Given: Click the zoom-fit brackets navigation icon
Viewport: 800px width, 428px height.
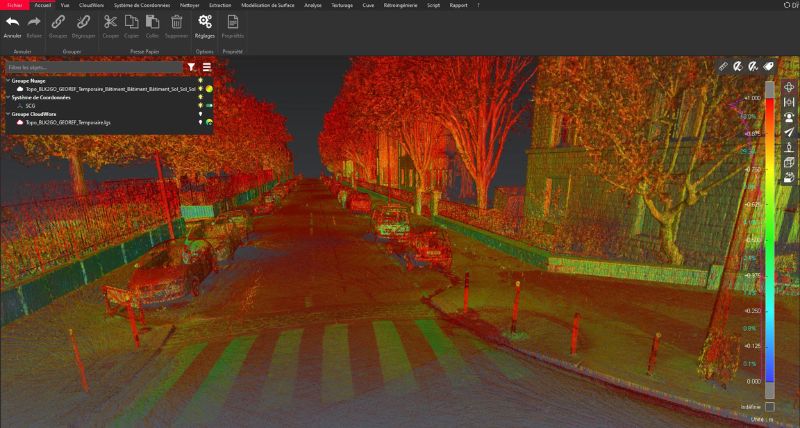Looking at the screenshot, I should tap(789, 103).
